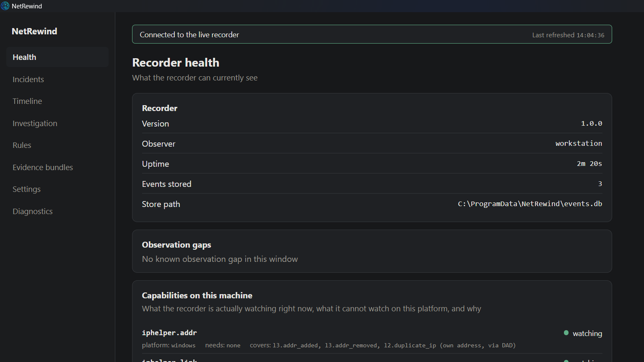This screenshot has width=644, height=362.
Task: Click the 'Store path' label
Action: 161,204
